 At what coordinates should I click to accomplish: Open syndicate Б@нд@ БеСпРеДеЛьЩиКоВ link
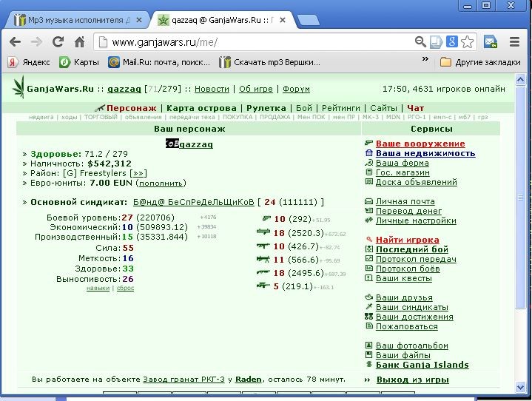(193, 202)
